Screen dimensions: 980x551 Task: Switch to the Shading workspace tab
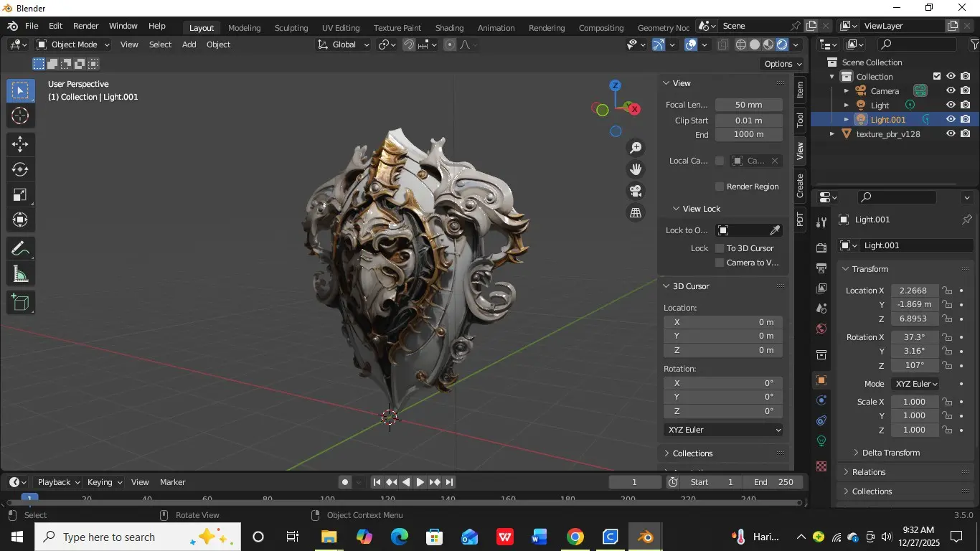pyautogui.click(x=449, y=28)
